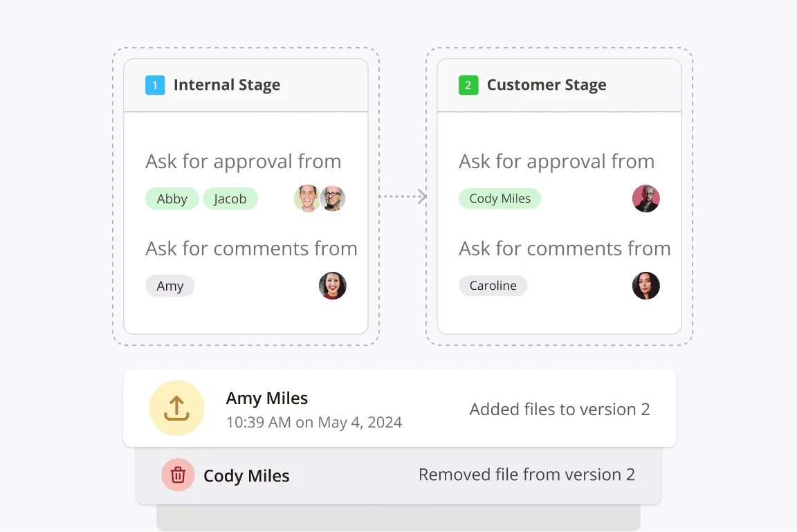Click Amy's avatar under comments section
Viewport: 797px width, 532px height.
pyautogui.click(x=332, y=286)
